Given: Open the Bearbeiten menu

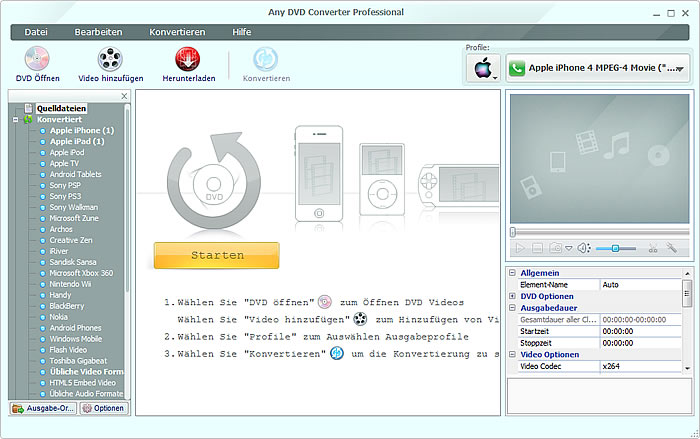Looking at the screenshot, I should tap(98, 32).
